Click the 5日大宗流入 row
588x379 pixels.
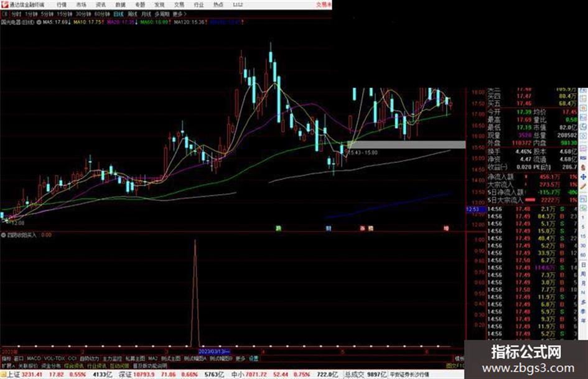click(532, 200)
